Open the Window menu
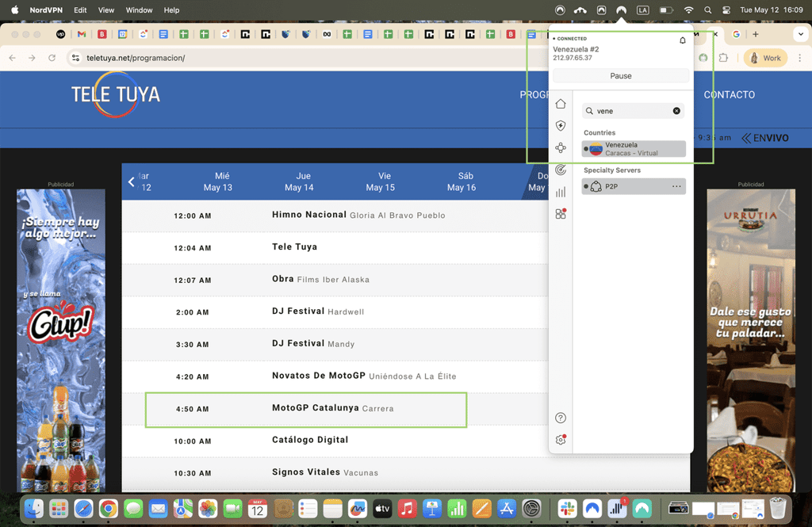Screen dimensions: 812x527 tap(140, 10)
